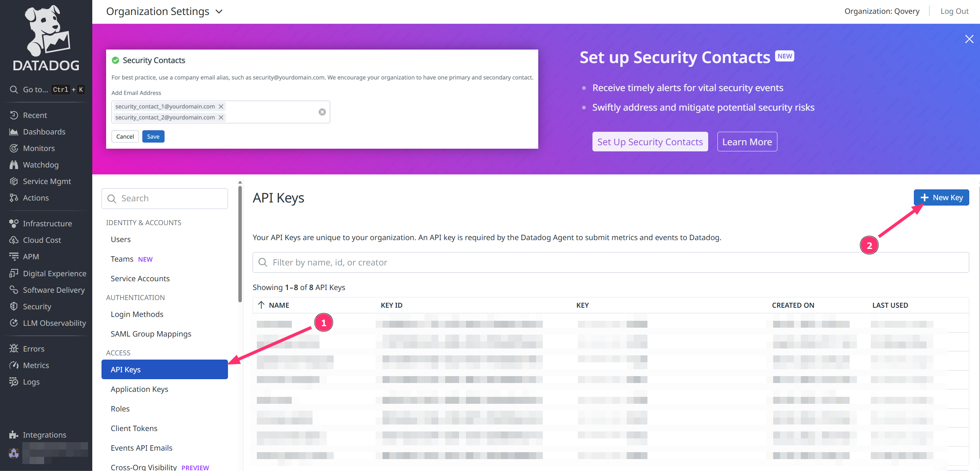Open the Cloud Cost section
The height and width of the screenshot is (471, 980).
tap(42, 240)
